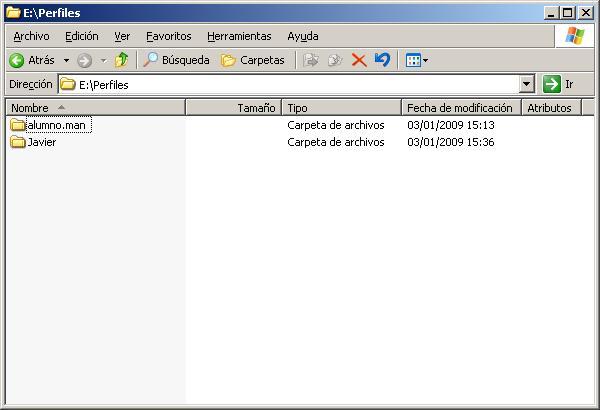Viewport: 600px width, 410px height.
Task: Open the Herramientas menu
Action: pos(239,36)
